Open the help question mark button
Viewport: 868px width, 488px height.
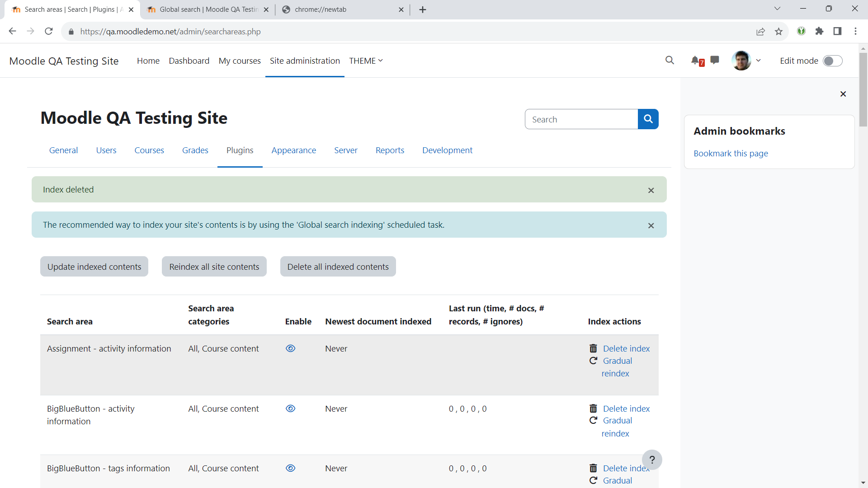(652, 460)
